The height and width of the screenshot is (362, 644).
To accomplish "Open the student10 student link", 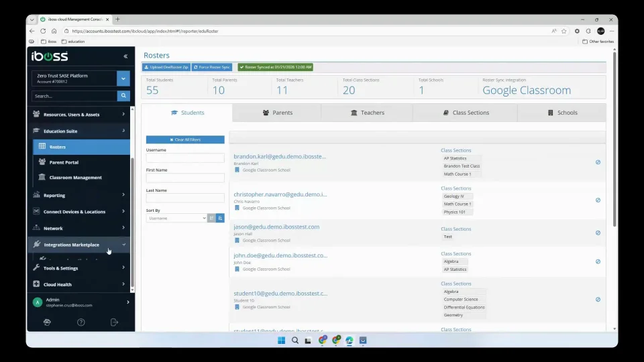I will (280, 294).
